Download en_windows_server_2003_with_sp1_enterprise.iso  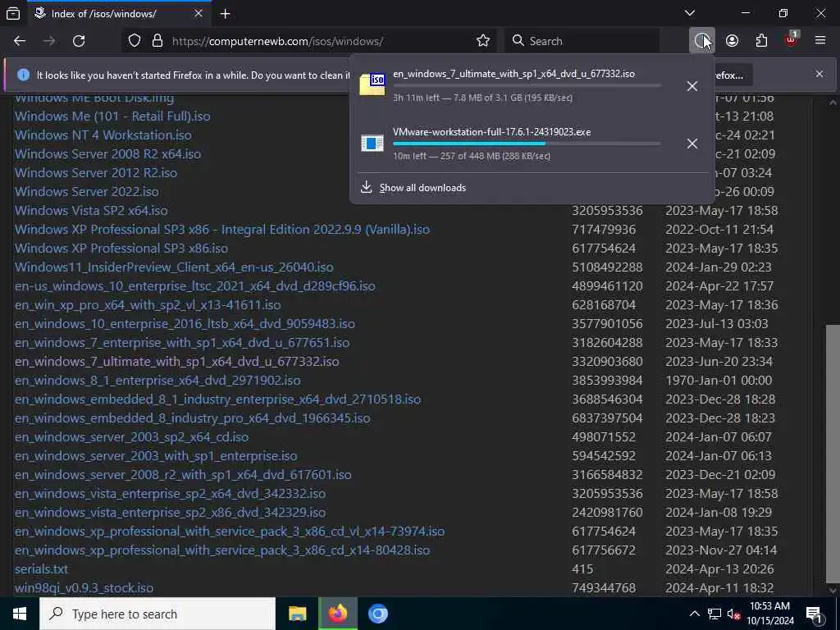[156, 456]
